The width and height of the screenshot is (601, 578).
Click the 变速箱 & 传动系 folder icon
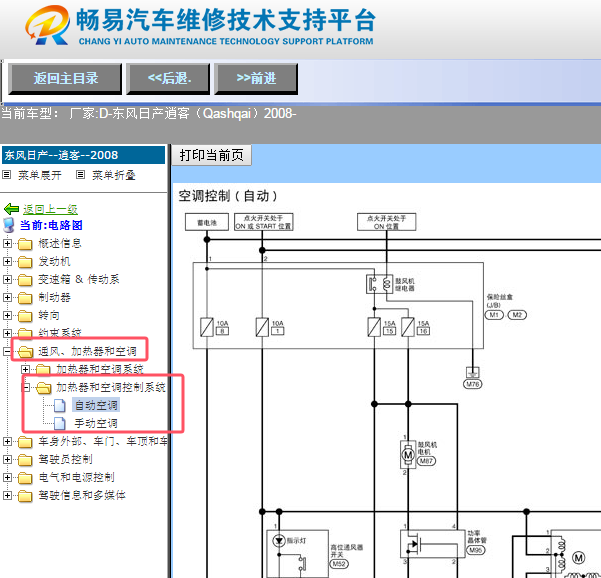point(25,280)
